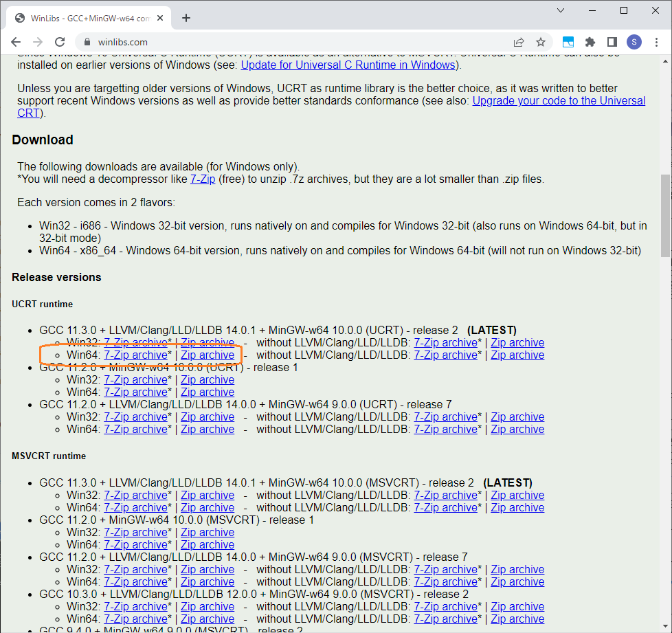Image resolution: width=672 pixels, height=633 pixels.
Task: Download UCRT release 7 Win32 Zip archive without LLVM
Action: coord(517,417)
